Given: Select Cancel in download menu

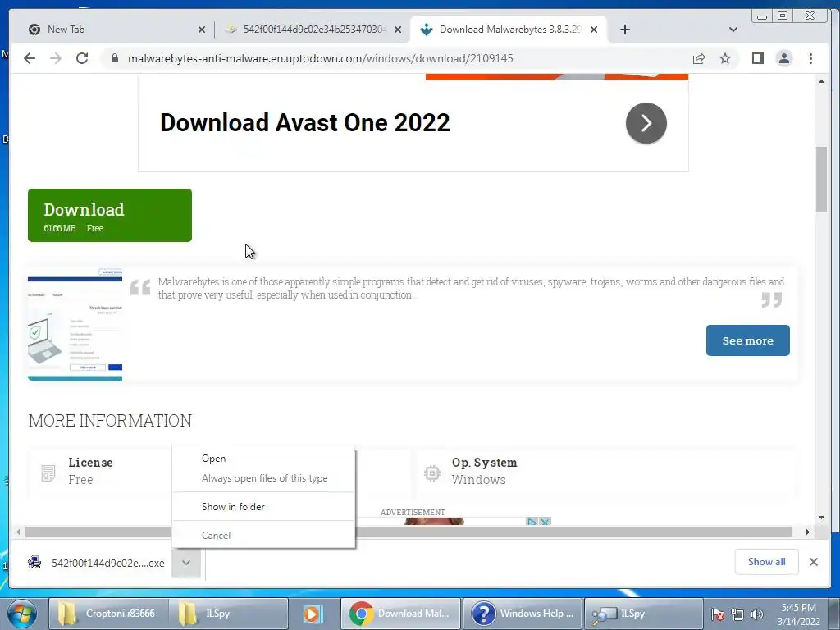Looking at the screenshot, I should click(263, 535).
